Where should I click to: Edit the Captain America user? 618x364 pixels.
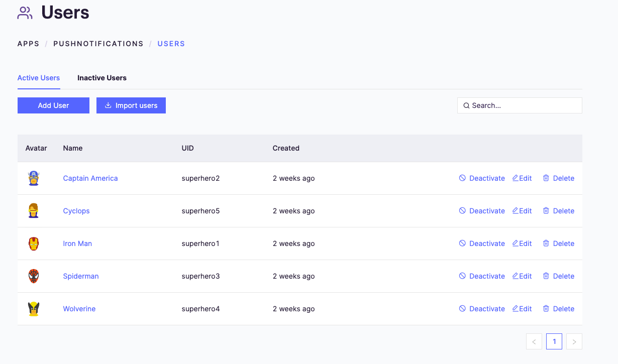(x=522, y=178)
